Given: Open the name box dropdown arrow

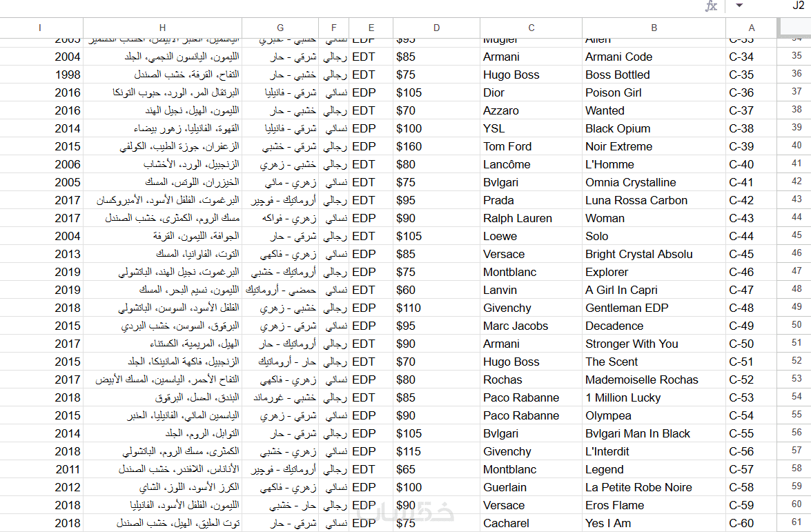Looking at the screenshot, I should (x=739, y=6).
